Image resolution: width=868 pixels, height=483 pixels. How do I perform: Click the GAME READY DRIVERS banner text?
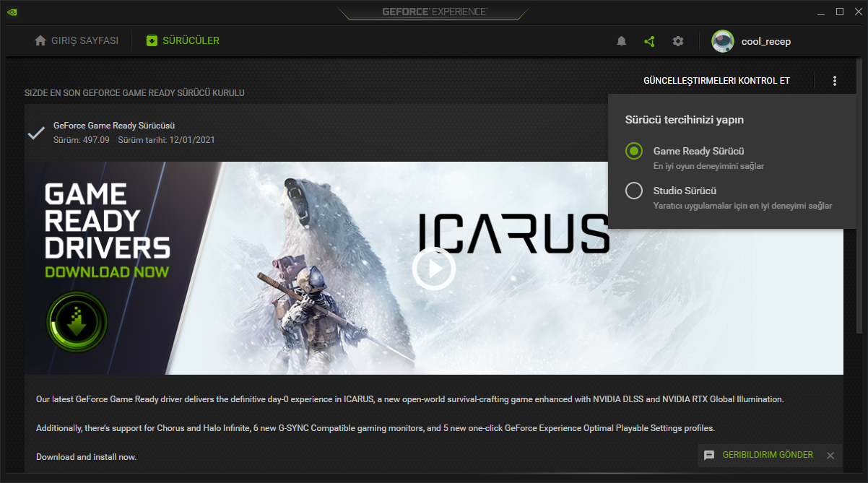pos(107,221)
